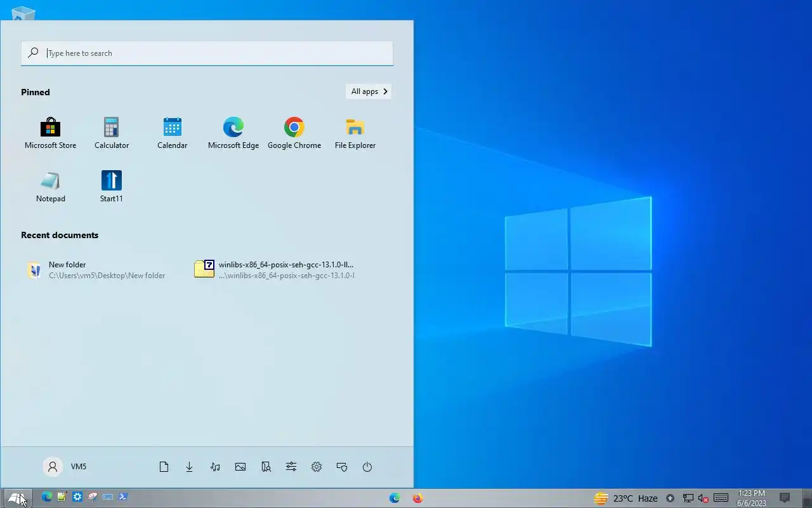Launch Microsoft Edge from the Pinned section

(233, 133)
